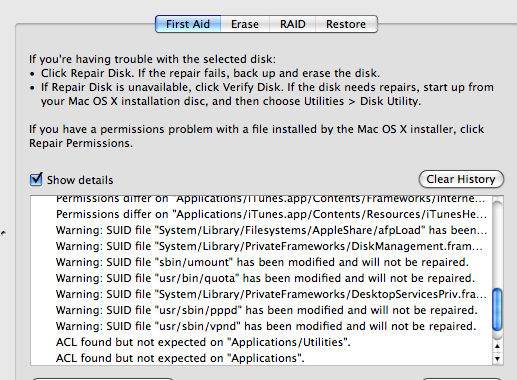Image resolution: width=517 pixels, height=380 pixels.
Task: Click the scrollbar track above the thumb
Action: (497, 245)
